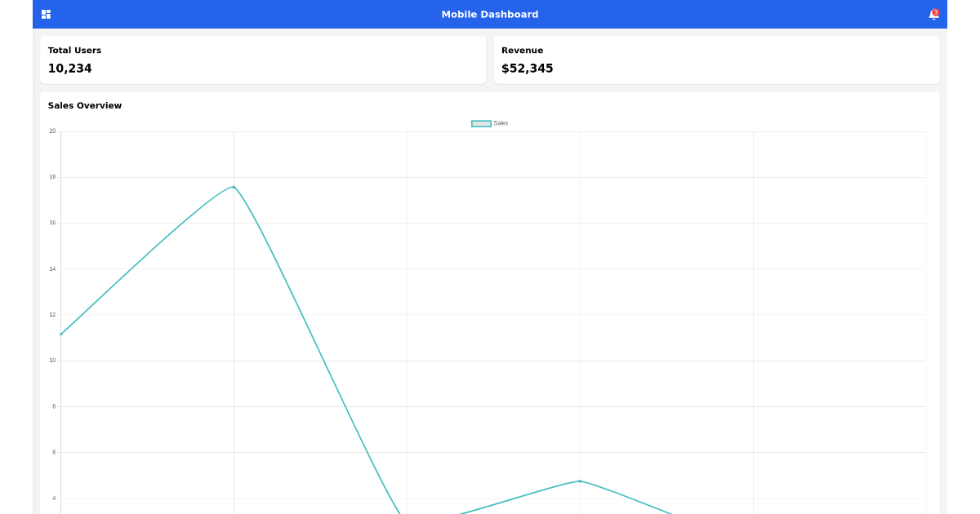Click the Sales legend label text

tap(501, 122)
